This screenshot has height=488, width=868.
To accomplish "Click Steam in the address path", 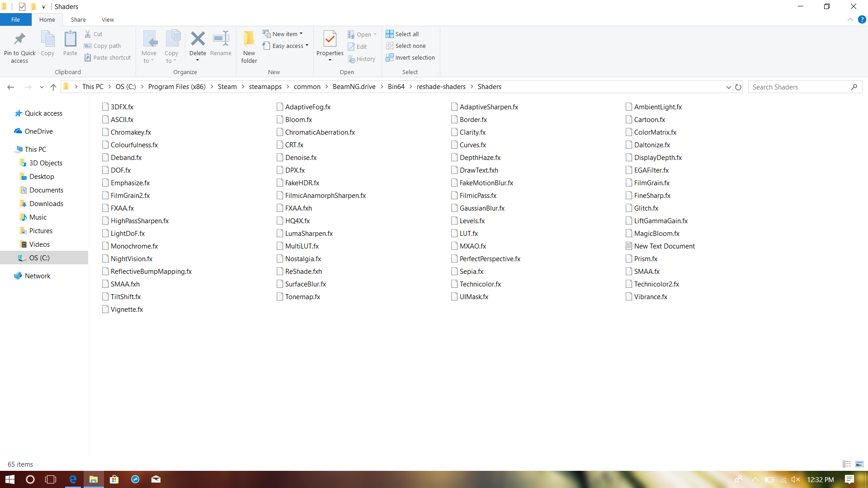I will pos(227,87).
